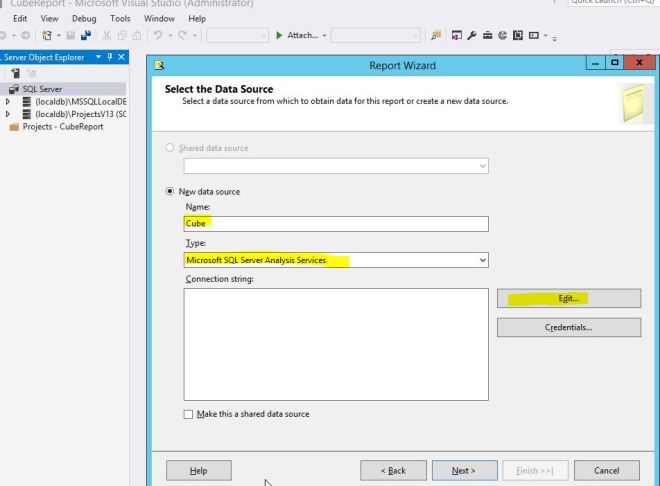
Task: Click the Add SQL Server icon in Object Explorer
Action: 17,73
